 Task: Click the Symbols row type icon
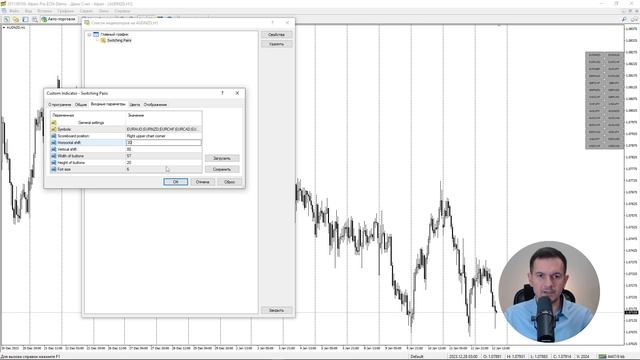pos(53,129)
